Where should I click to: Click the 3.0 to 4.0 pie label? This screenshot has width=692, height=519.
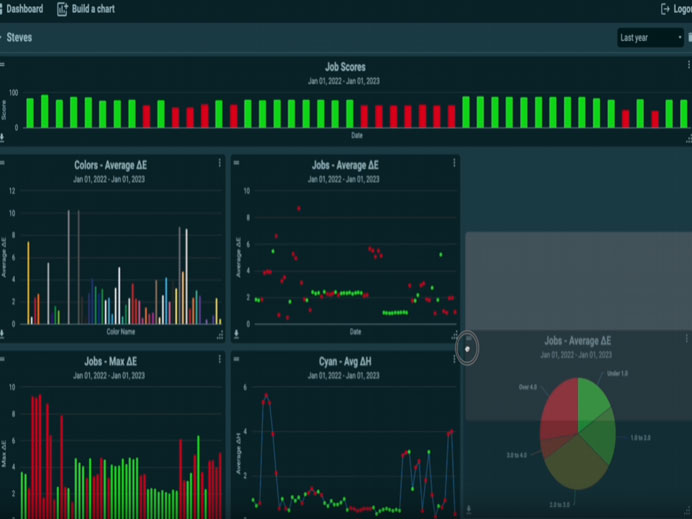coord(516,455)
